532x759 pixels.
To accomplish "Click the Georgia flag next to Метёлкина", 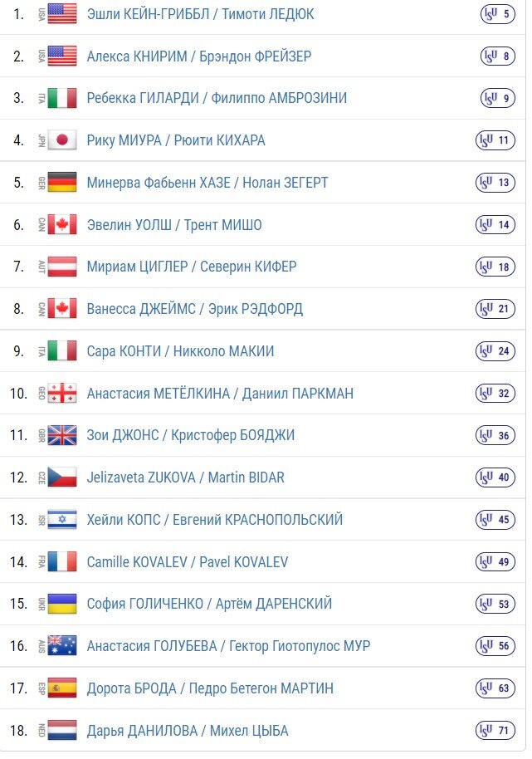I will [62, 393].
